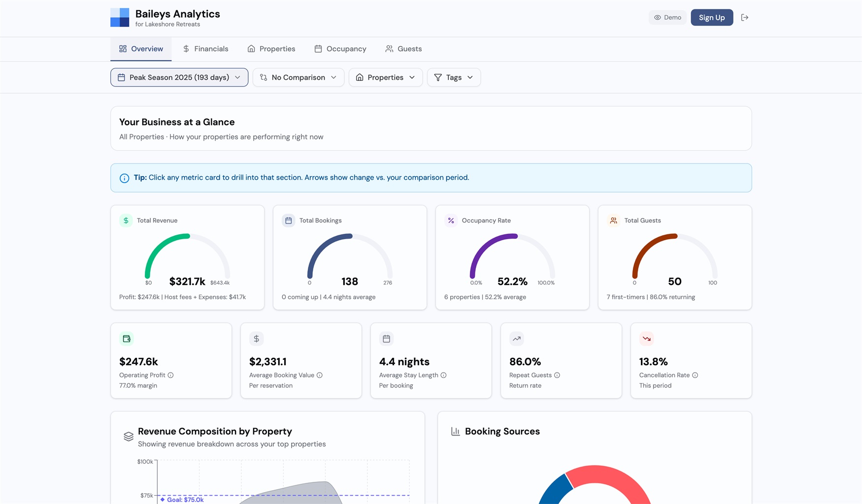This screenshot has height=504, width=862.
Task: Click the downward trend icon above 13.8%
Action: pyautogui.click(x=646, y=339)
